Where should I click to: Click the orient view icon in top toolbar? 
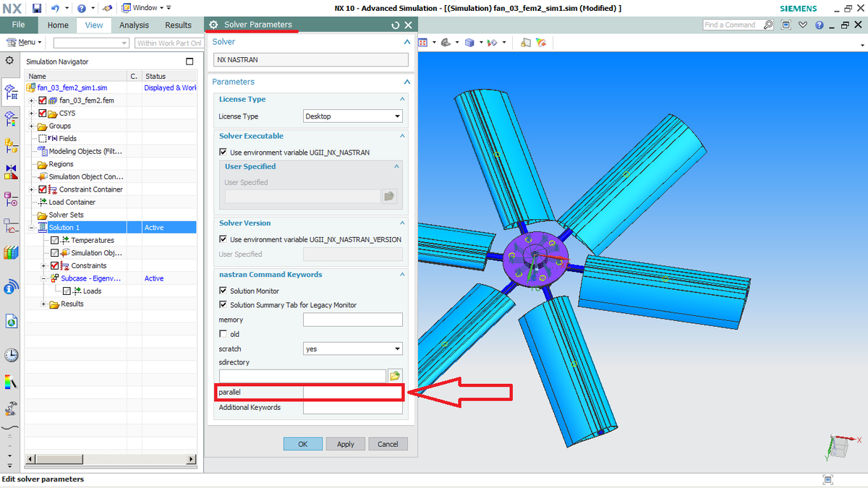[x=446, y=43]
